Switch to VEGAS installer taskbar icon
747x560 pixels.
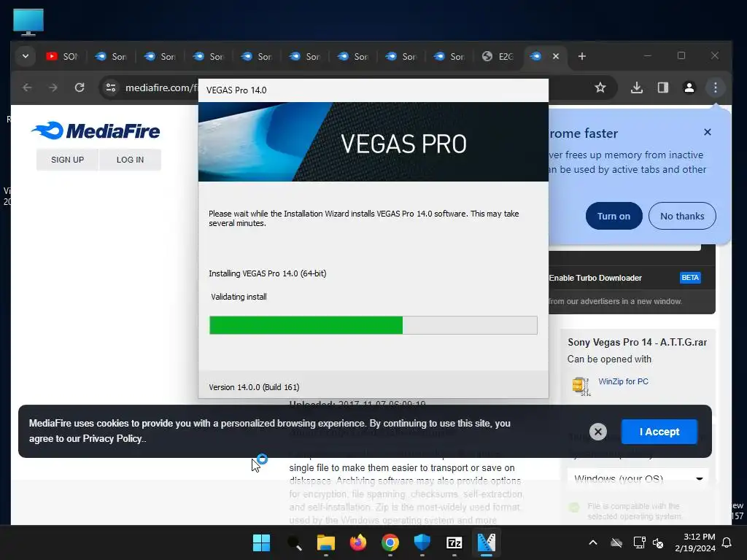click(487, 542)
